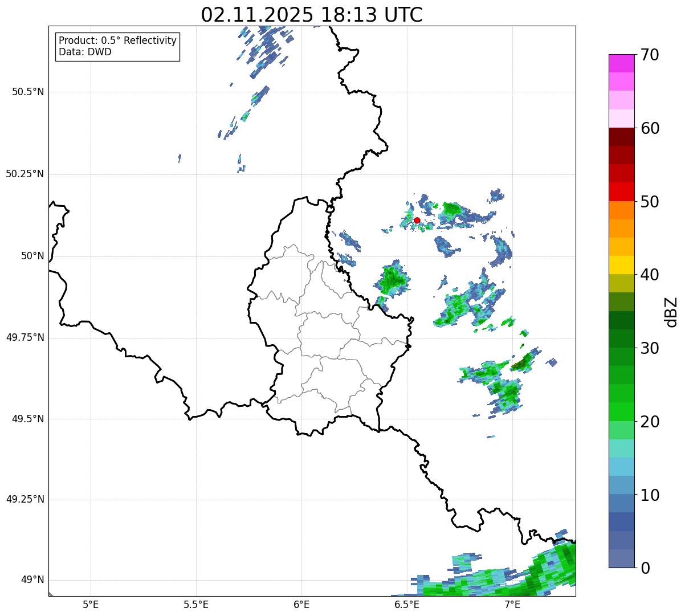Click the "Data: DWD" text
The image size is (685, 616).
click(85, 52)
